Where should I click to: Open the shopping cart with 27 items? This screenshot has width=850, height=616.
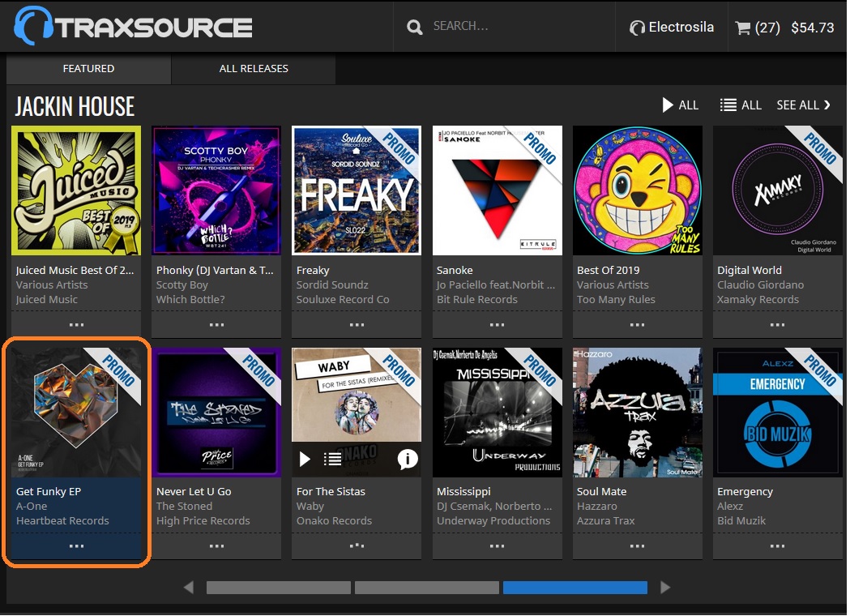[758, 28]
